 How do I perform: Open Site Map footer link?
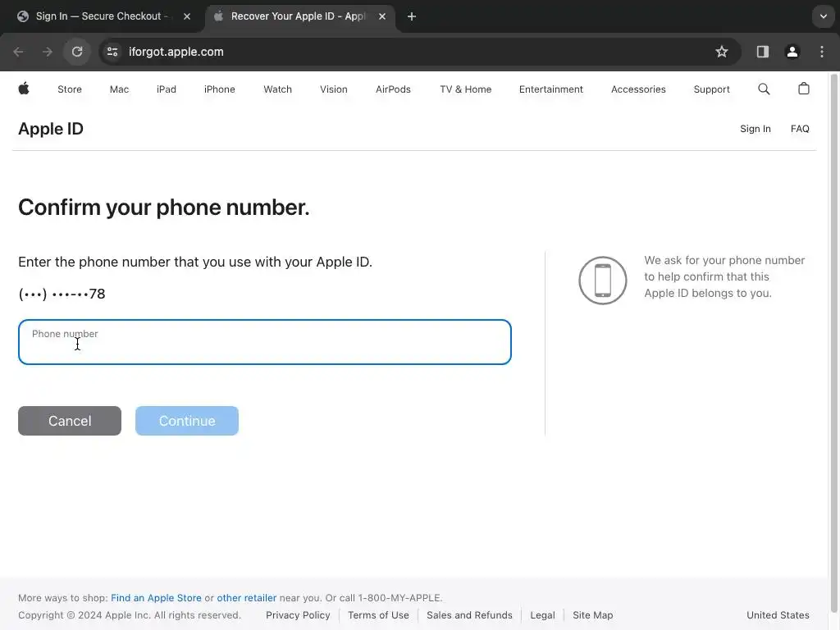(592, 615)
